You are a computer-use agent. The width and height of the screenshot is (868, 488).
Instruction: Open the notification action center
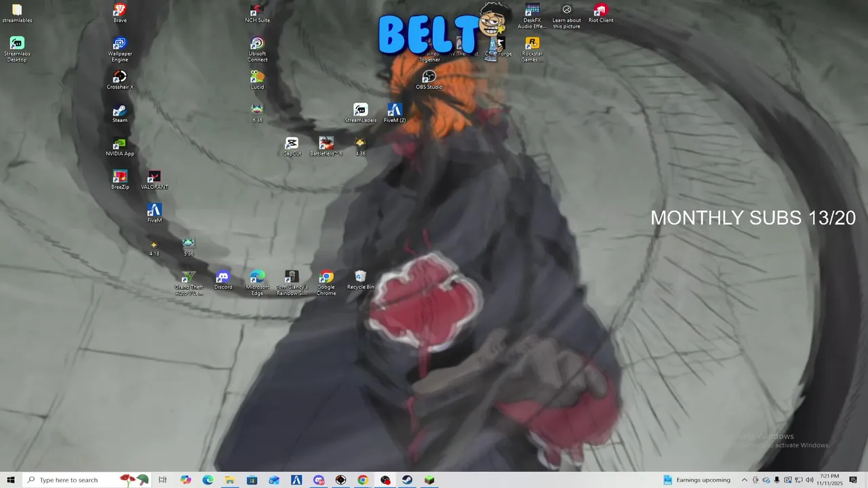(x=853, y=480)
